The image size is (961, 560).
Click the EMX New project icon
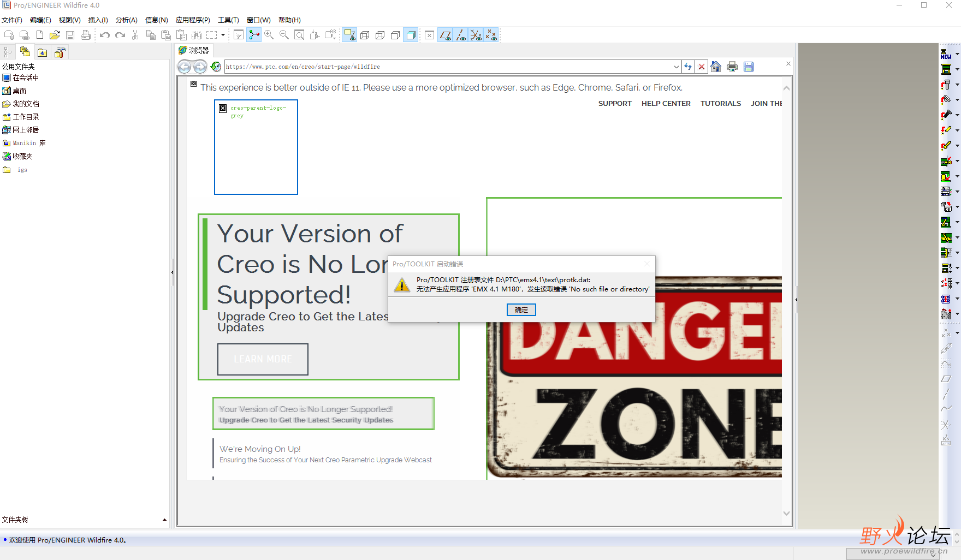coord(946,54)
